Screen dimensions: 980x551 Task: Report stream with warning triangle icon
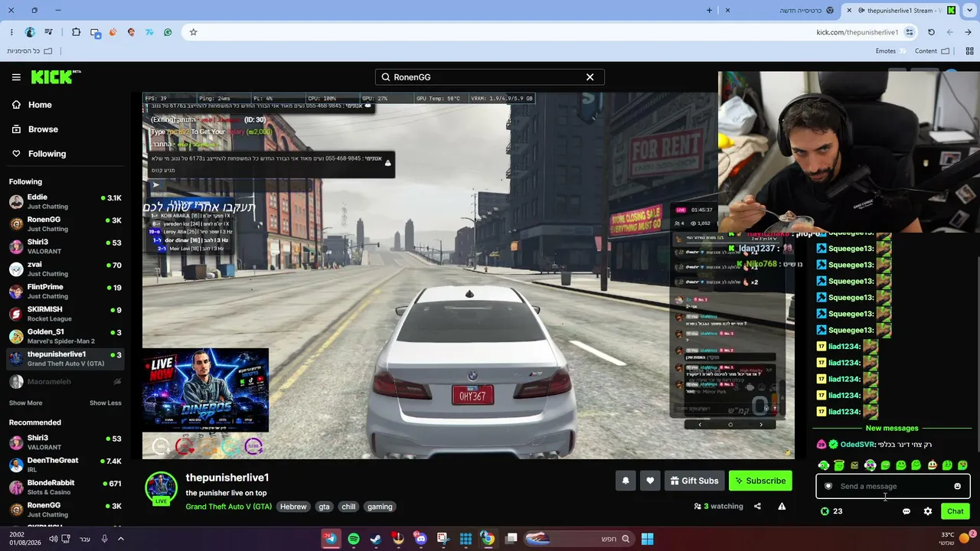pos(782,506)
